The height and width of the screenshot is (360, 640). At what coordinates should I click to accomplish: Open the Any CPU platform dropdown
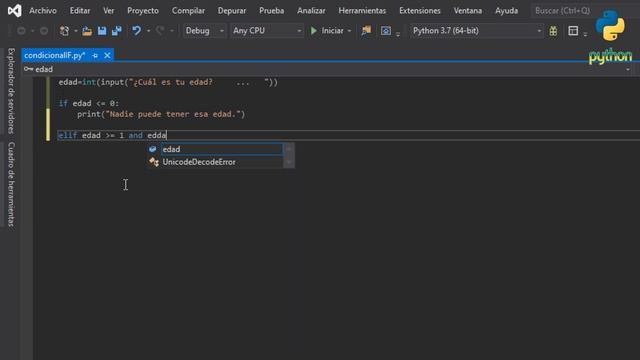[x=267, y=31]
